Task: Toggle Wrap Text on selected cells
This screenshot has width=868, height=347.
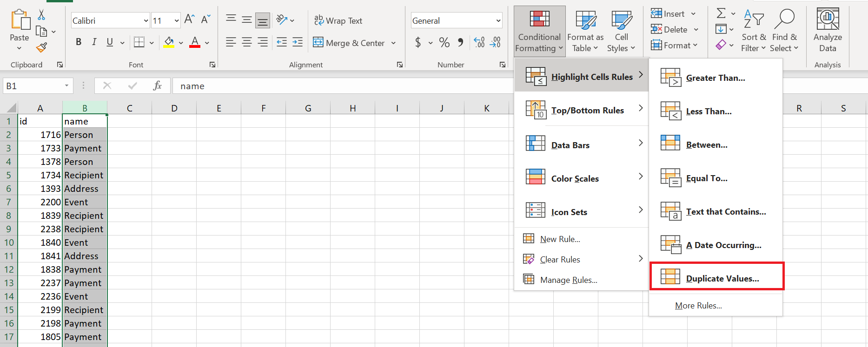Action: [x=338, y=20]
